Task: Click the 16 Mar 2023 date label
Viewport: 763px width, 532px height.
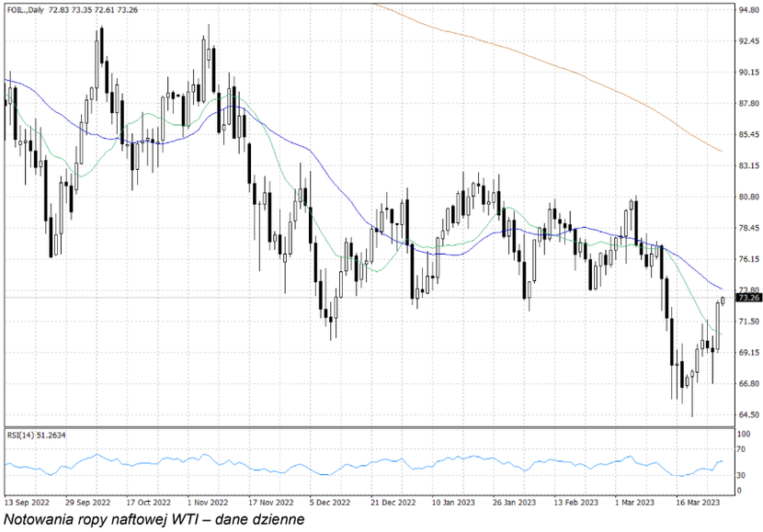Action: 698,503
